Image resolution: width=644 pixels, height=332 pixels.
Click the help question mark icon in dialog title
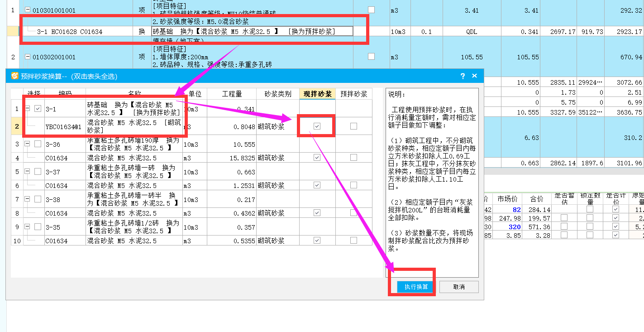point(463,76)
